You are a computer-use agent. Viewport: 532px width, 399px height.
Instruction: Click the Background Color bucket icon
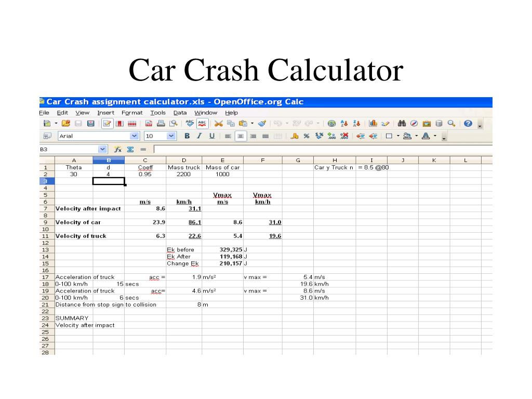[407, 136]
